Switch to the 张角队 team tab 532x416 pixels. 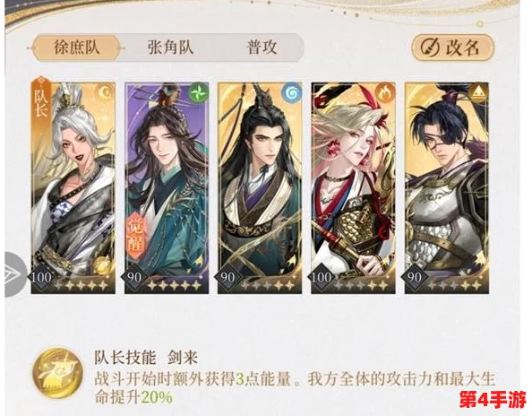(x=171, y=48)
